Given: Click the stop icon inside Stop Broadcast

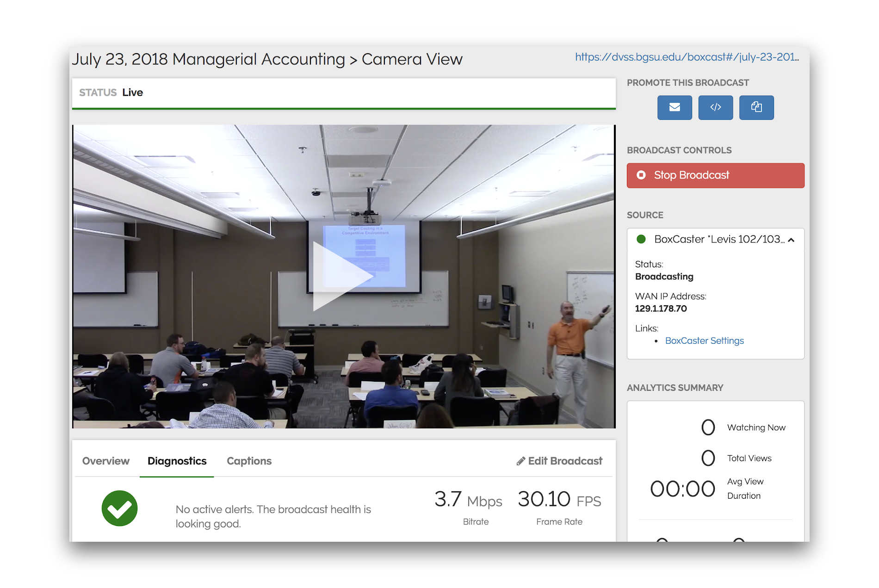Looking at the screenshot, I should point(641,175).
